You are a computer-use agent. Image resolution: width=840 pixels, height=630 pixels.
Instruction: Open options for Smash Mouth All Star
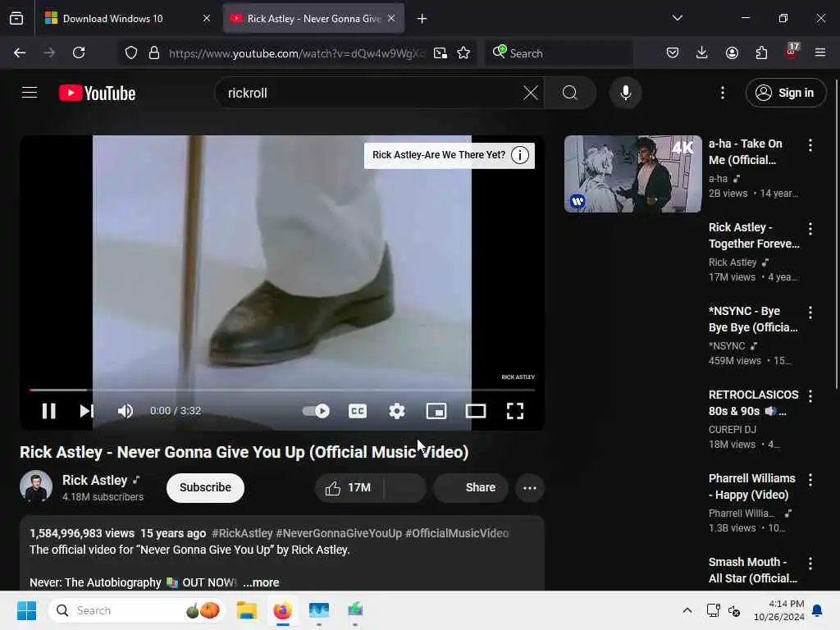click(810, 563)
